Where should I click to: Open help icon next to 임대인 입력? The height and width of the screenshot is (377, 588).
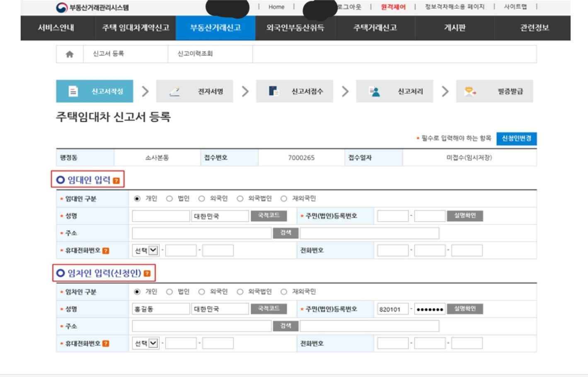[116, 180]
